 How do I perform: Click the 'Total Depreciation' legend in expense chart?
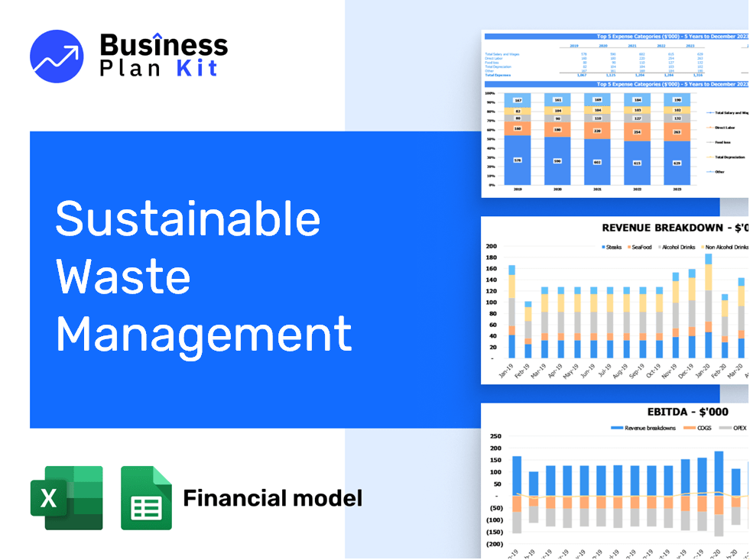[x=726, y=157]
